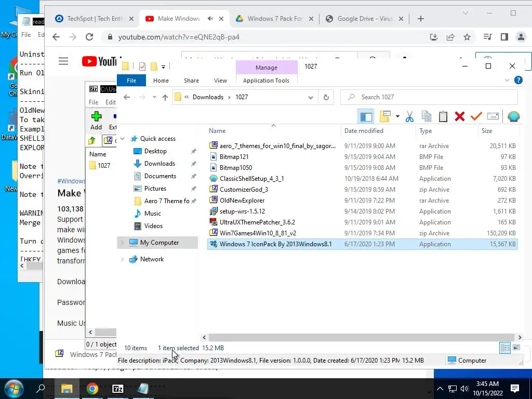Open Classic Shell settings shell icon
This screenshot has width=532, height=399.
tap(513, 117)
